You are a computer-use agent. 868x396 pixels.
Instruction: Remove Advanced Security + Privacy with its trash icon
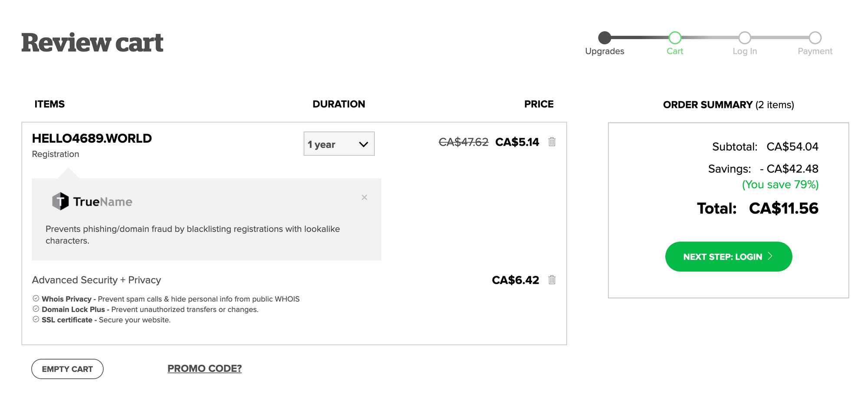(552, 280)
